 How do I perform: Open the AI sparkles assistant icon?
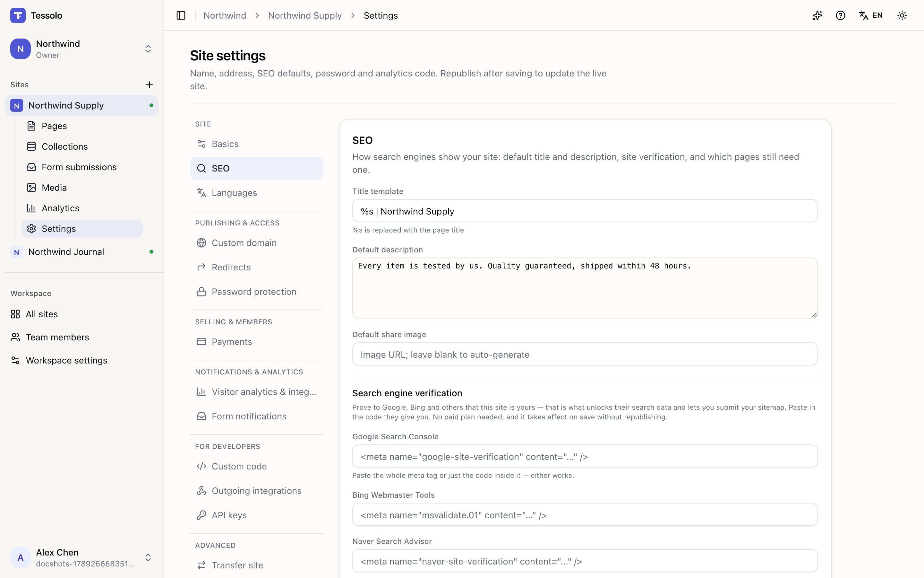coord(817,16)
